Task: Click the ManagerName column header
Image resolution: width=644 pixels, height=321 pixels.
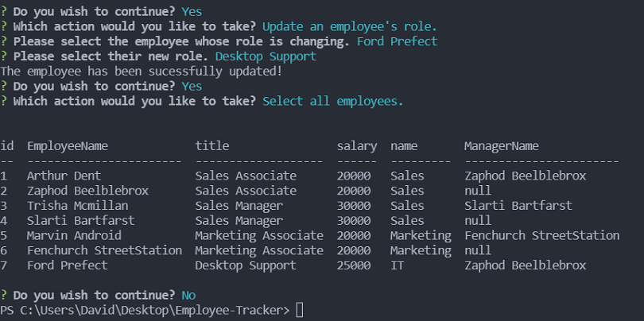Action: click(x=502, y=145)
